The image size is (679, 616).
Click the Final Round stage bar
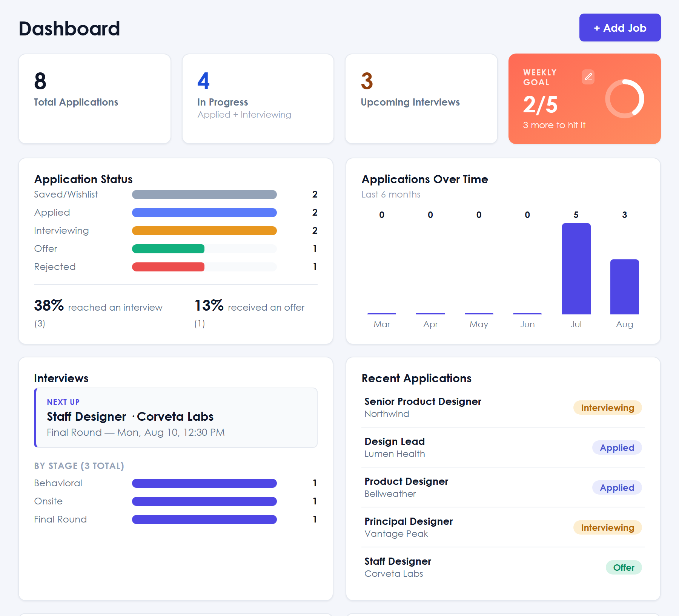[x=204, y=519]
